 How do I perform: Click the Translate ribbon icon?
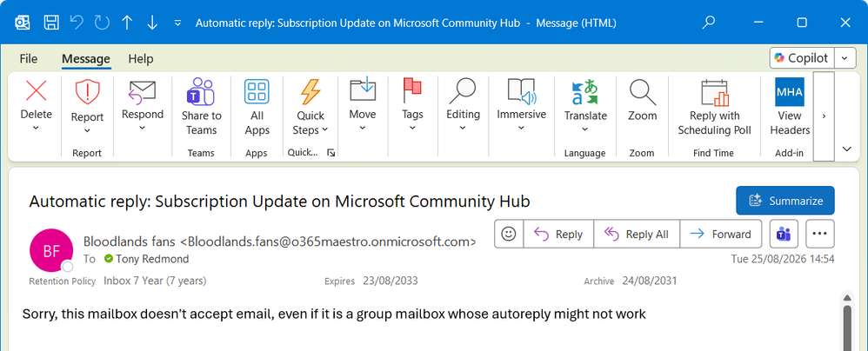585,92
